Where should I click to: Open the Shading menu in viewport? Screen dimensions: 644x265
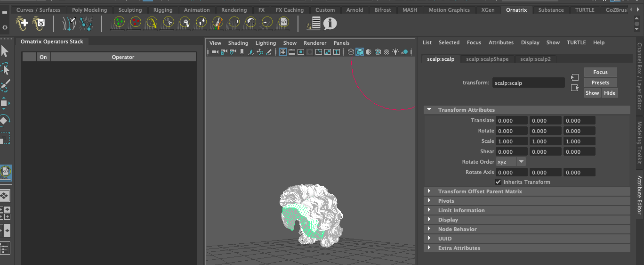coord(238,43)
